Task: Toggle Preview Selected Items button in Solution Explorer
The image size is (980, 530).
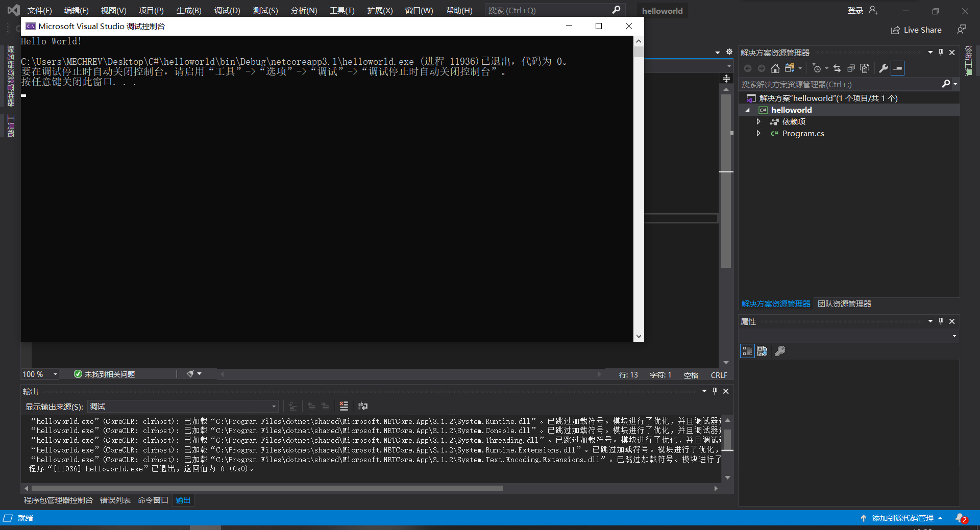Action: [898, 68]
